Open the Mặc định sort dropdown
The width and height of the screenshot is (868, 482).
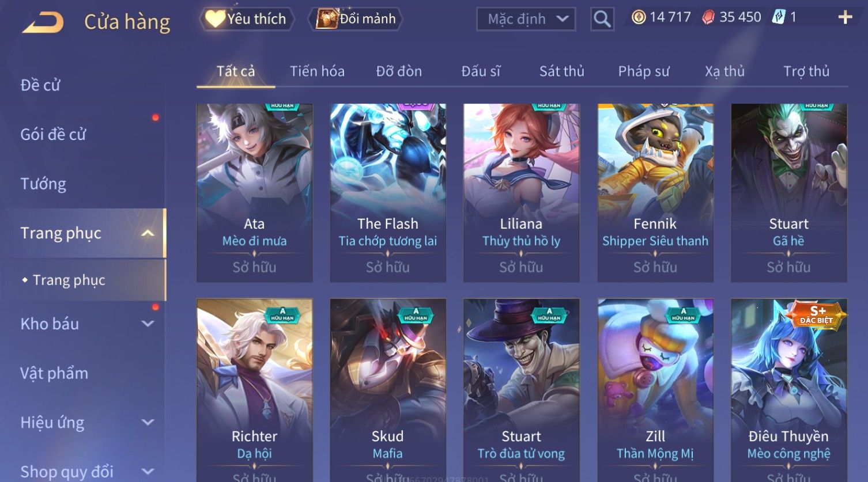526,19
